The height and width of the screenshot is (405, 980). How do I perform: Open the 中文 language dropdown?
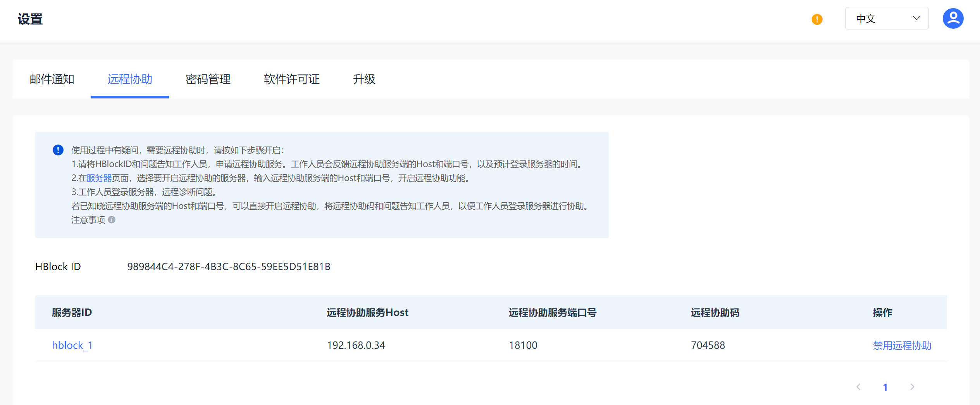[x=887, y=18]
